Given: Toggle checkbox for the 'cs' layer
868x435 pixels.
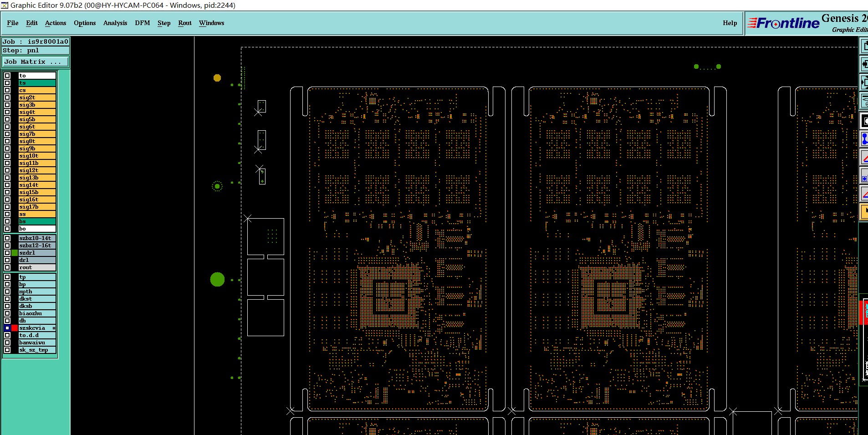Looking at the screenshot, I should click(x=7, y=90).
